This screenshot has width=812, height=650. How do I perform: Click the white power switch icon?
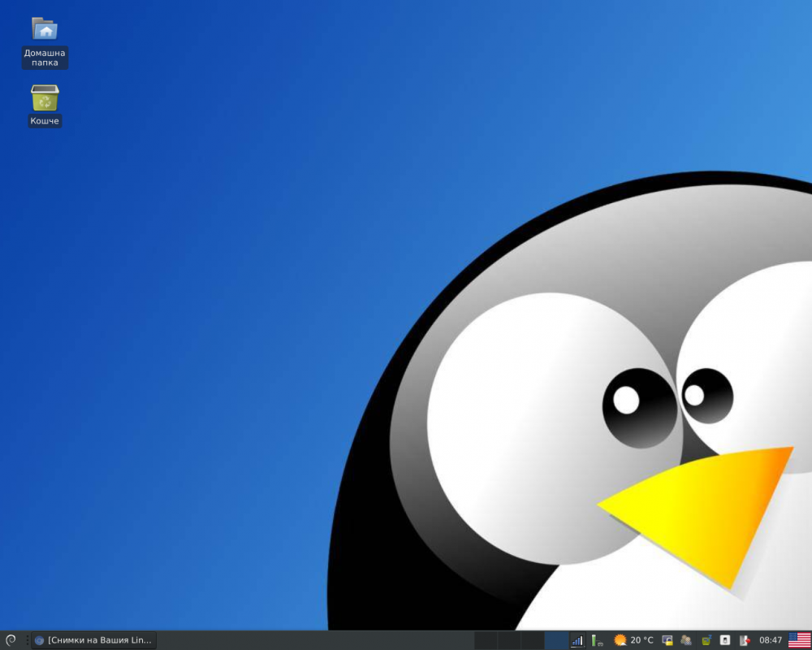click(725, 640)
